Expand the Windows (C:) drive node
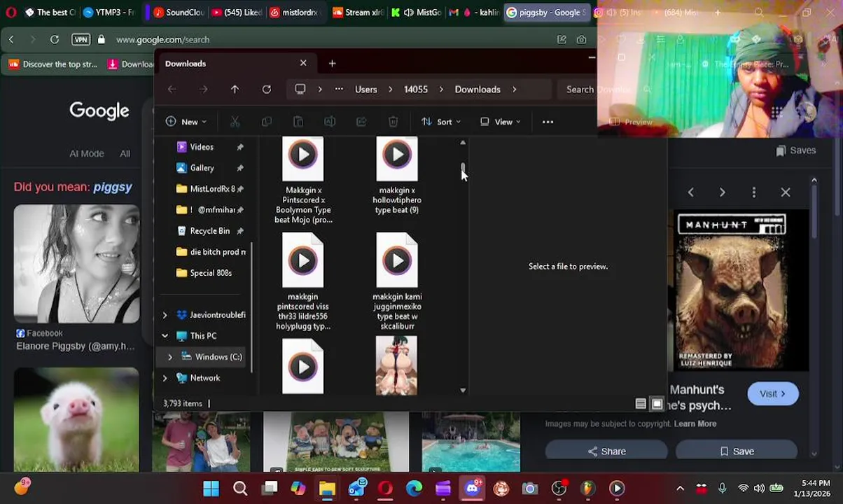The height and width of the screenshot is (504, 843). [170, 357]
